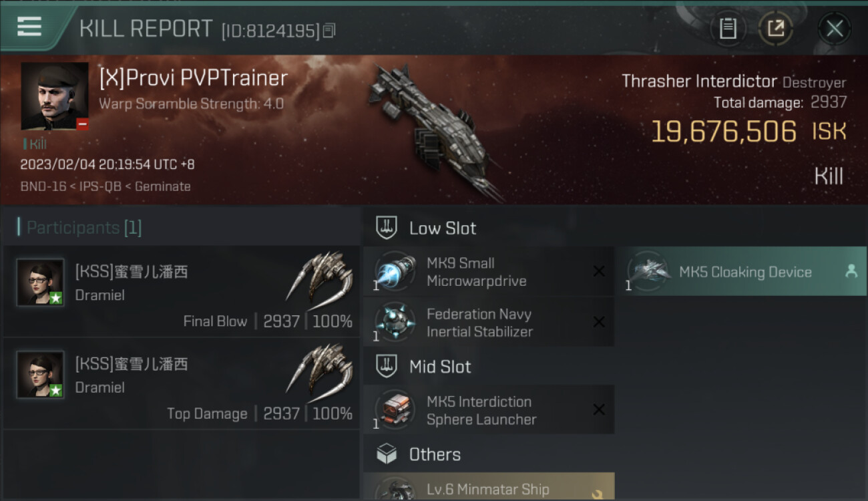Toggle X mark on Microwarpdrive row
The image size is (868, 501).
(599, 271)
